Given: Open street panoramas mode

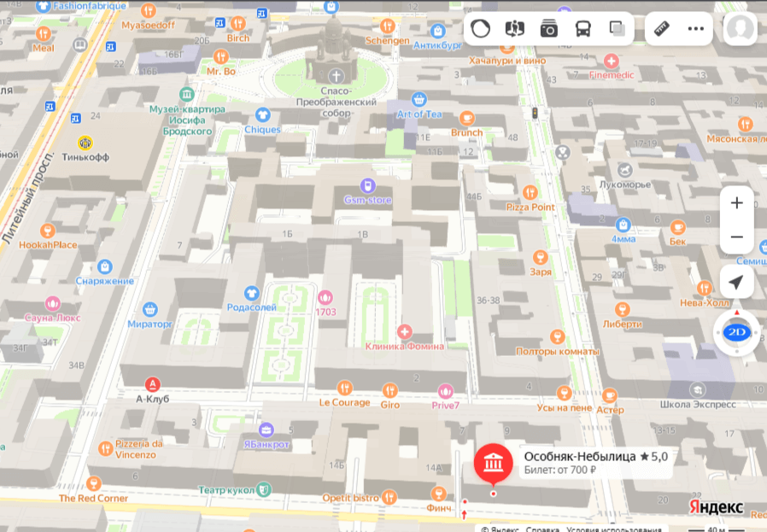Looking at the screenshot, I should point(514,29).
